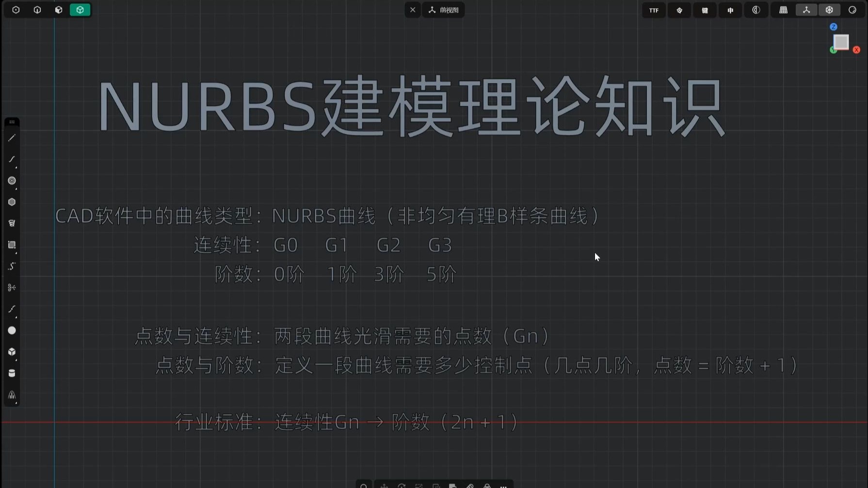Click the 连续性 G0 G1 G2 G3 text line
Image resolution: width=868 pixels, height=488 pixels.
pyautogui.click(x=323, y=245)
